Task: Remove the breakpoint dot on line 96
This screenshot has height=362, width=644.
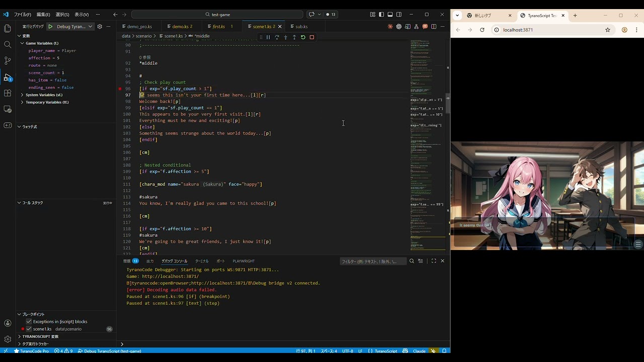Action: (120, 88)
